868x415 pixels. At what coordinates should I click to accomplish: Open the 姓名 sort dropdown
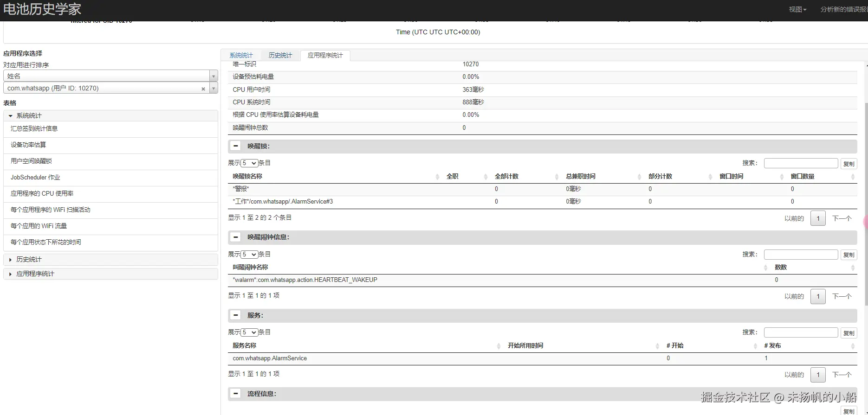tap(110, 76)
